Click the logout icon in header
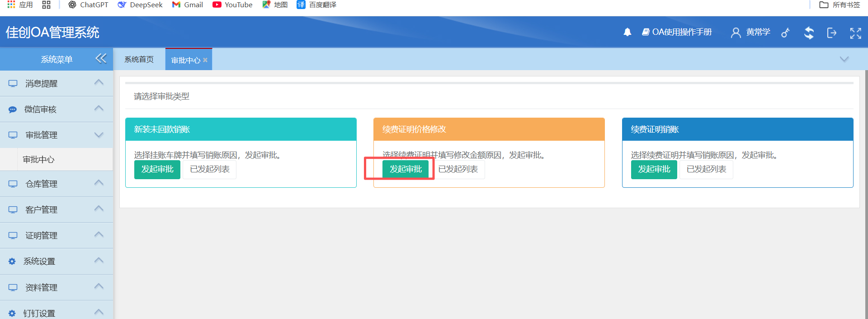The image size is (868, 319). tap(831, 33)
